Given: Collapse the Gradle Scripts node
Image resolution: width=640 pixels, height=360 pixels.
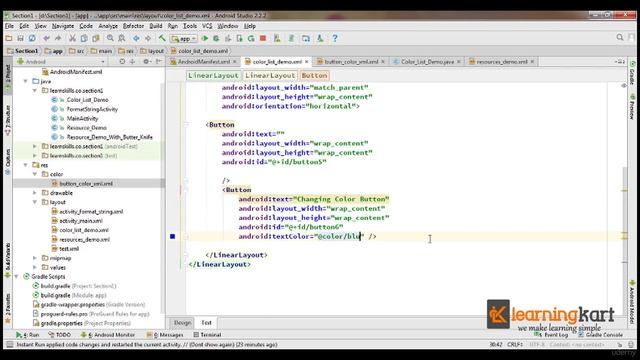Looking at the screenshot, I should [x=16, y=277].
